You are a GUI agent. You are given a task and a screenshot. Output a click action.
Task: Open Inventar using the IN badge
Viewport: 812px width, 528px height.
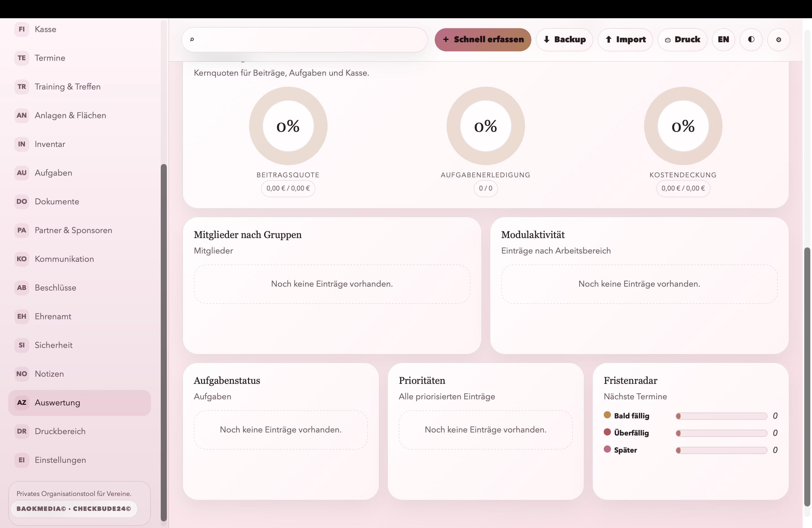click(22, 144)
